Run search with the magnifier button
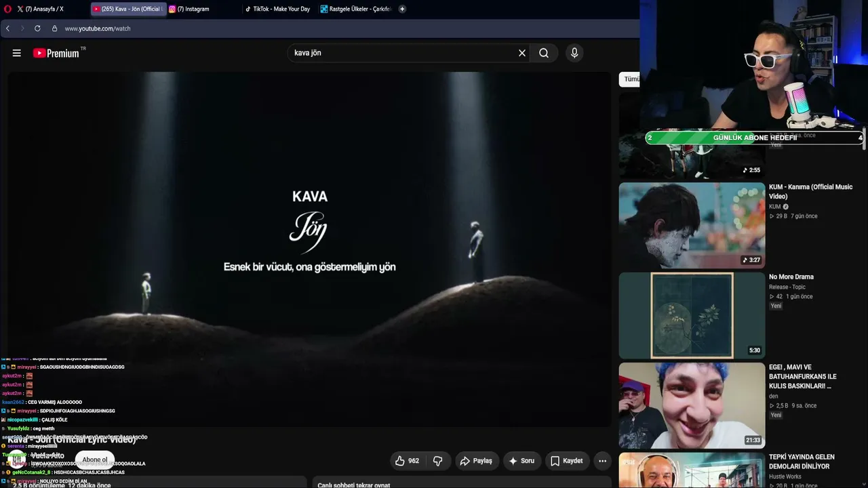 click(x=544, y=53)
